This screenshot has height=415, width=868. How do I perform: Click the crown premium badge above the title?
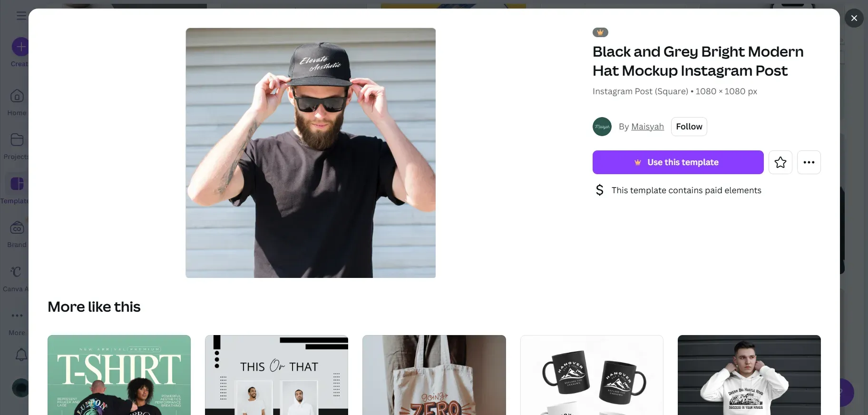pyautogui.click(x=600, y=32)
